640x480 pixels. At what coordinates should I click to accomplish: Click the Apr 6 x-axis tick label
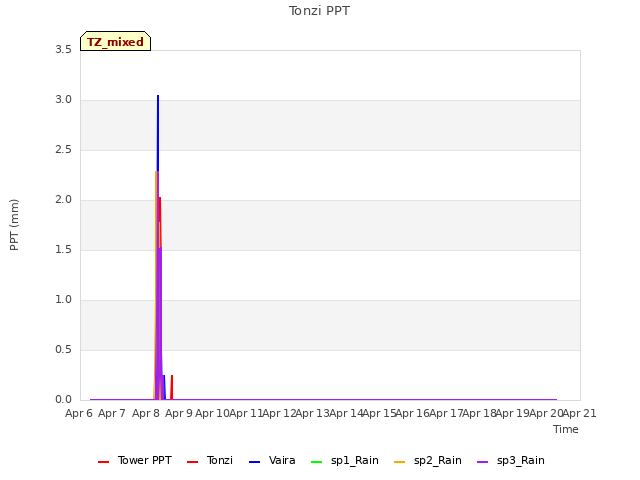click(79, 413)
